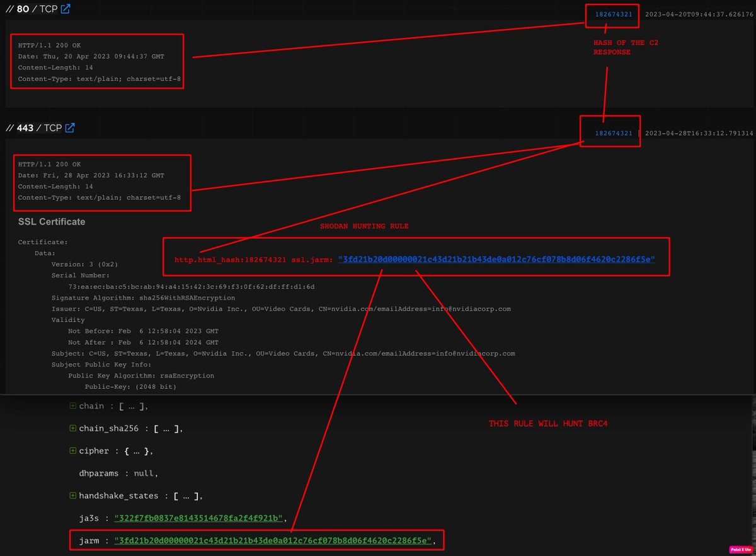Click Date Thu, 20 Apr 2023 header line

coord(91,57)
